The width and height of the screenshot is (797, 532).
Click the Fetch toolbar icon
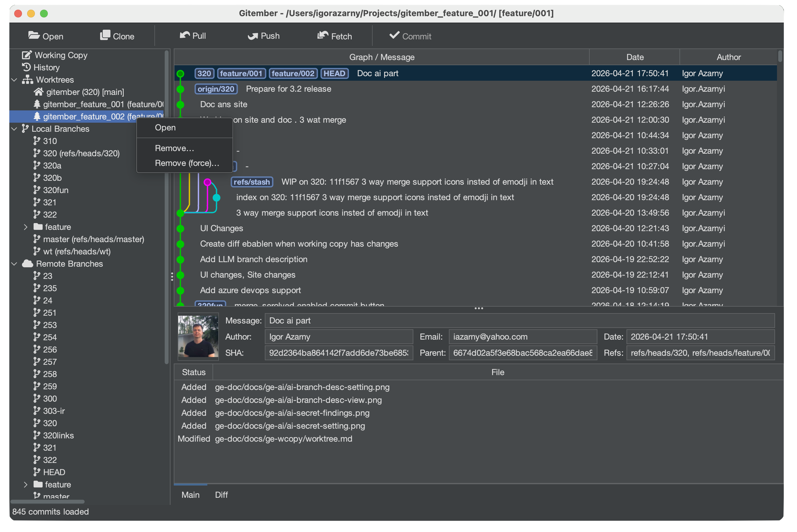[323, 35]
